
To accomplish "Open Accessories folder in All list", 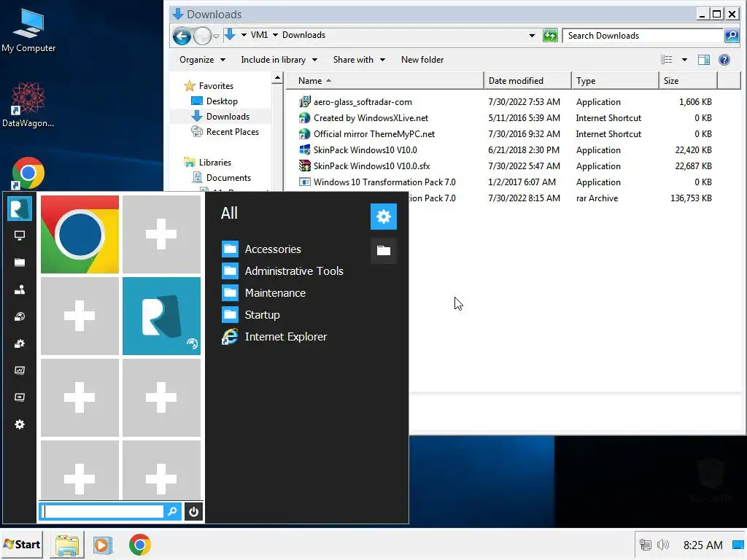I will pyautogui.click(x=262, y=249).
